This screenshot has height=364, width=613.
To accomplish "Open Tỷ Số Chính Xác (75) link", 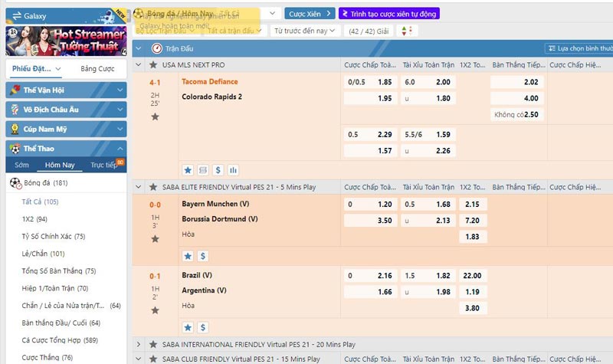I will 53,236.
